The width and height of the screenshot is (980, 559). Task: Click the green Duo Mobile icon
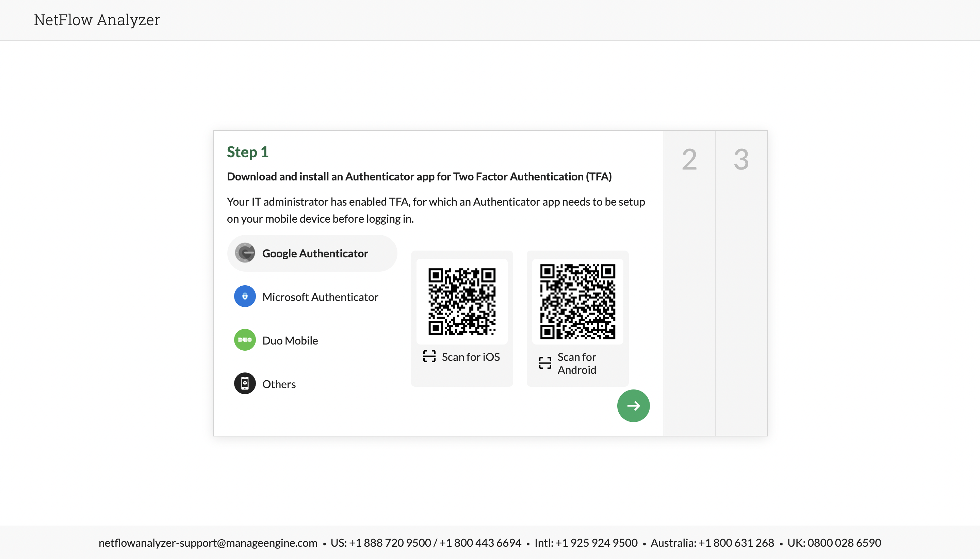coord(245,340)
